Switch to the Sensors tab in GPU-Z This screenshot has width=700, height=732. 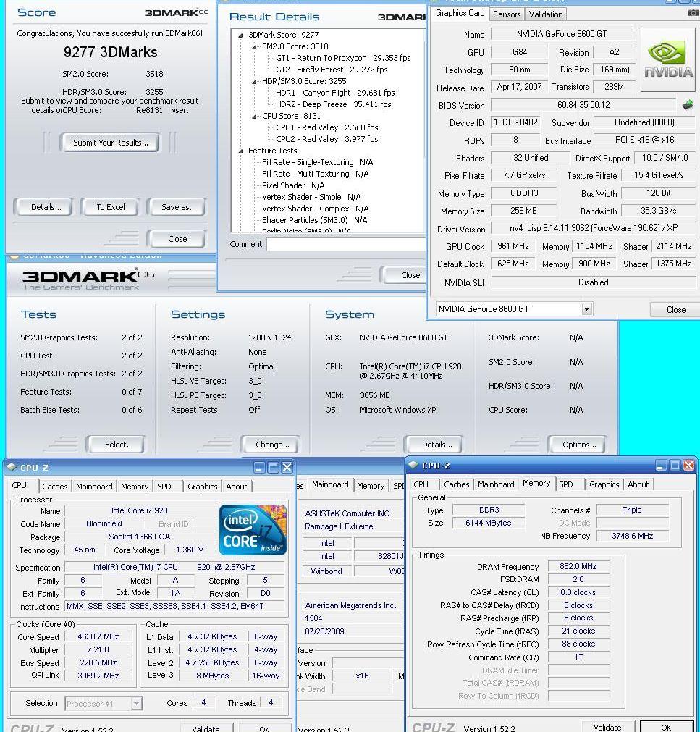[506, 14]
